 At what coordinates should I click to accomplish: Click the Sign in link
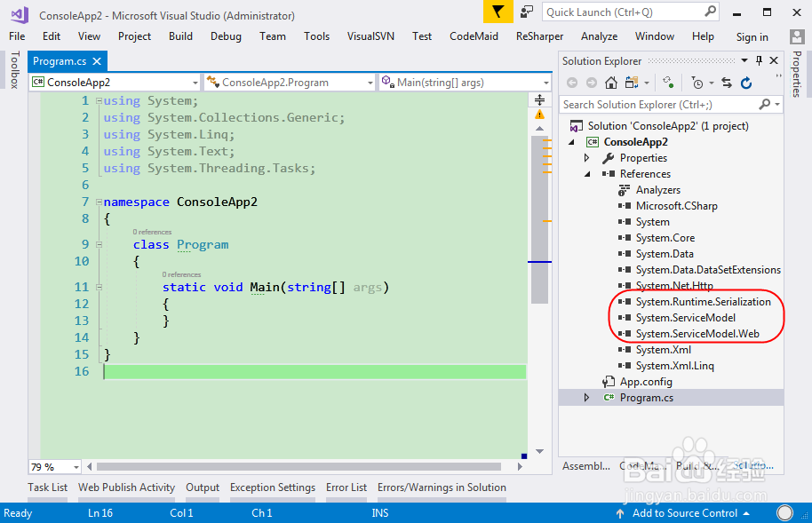pyautogui.click(x=752, y=36)
